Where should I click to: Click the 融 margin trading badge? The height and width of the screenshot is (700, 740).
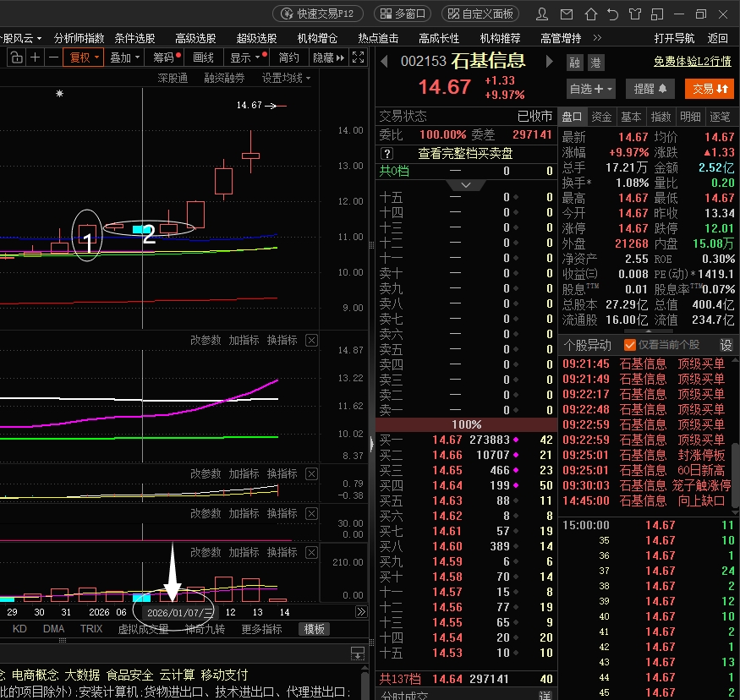[x=574, y=63]
